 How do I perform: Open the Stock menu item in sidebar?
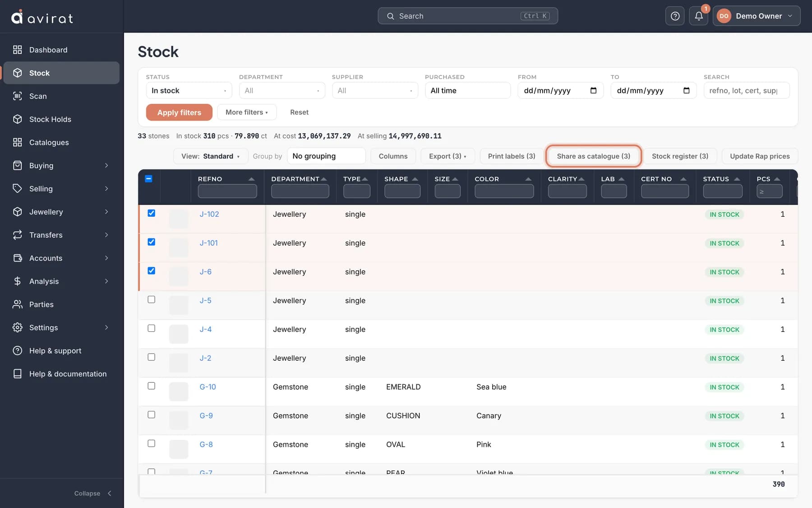[62, 73]
